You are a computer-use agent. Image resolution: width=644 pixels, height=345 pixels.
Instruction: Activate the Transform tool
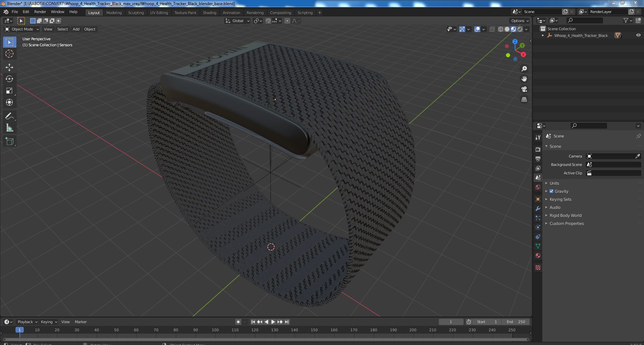[x=9, y=103]
